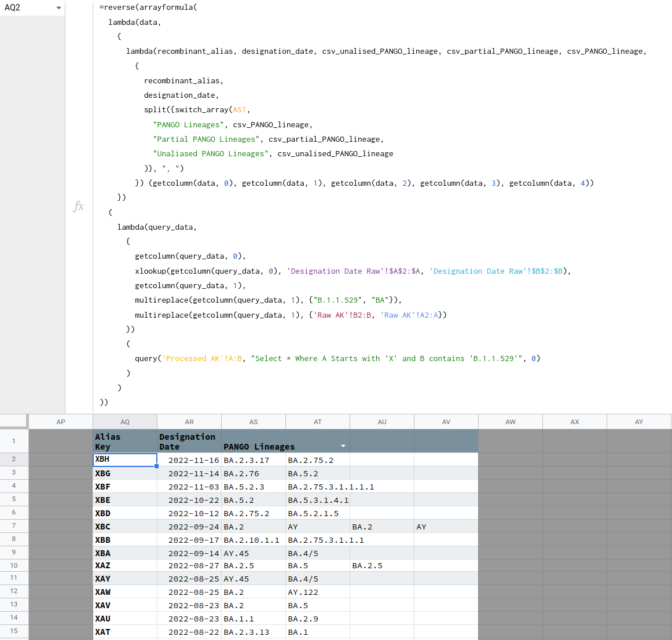Select row 7 header
Screen dimensions: 672x640
tap(14, 525)
